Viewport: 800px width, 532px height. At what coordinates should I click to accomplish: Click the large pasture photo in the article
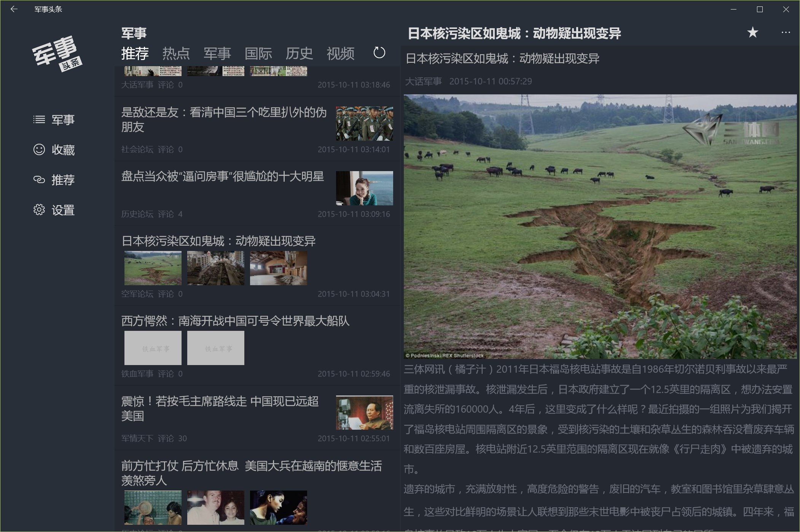click(x=600, y=226)
